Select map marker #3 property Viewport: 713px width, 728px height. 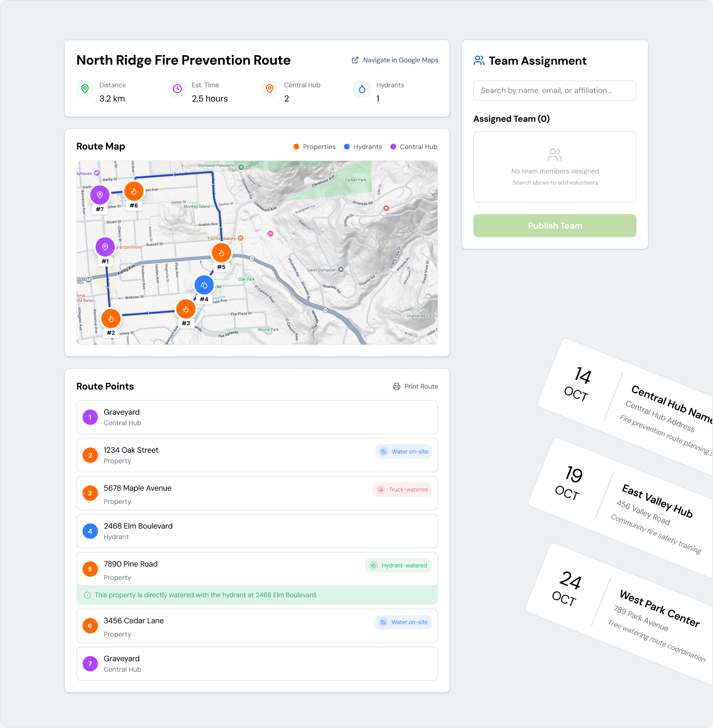click(x=186, y=309)
